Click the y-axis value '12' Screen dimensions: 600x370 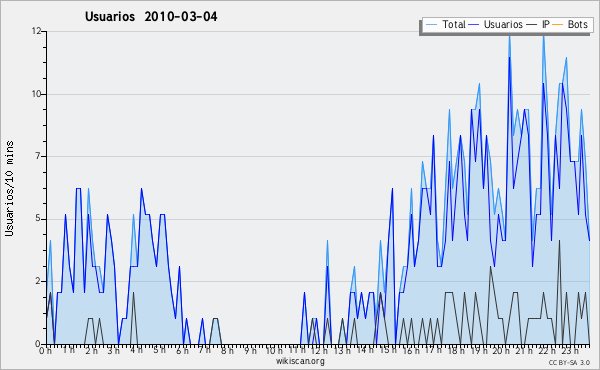point(36,31)
